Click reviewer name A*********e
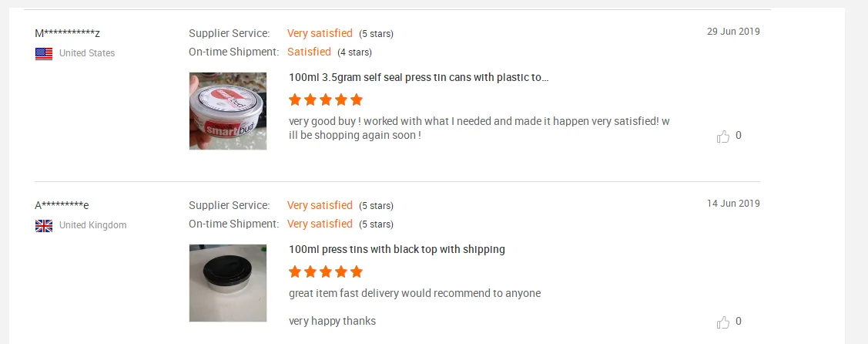Image resolution: width=868 pixels, height=344 pixels. (x=62, y=205)
